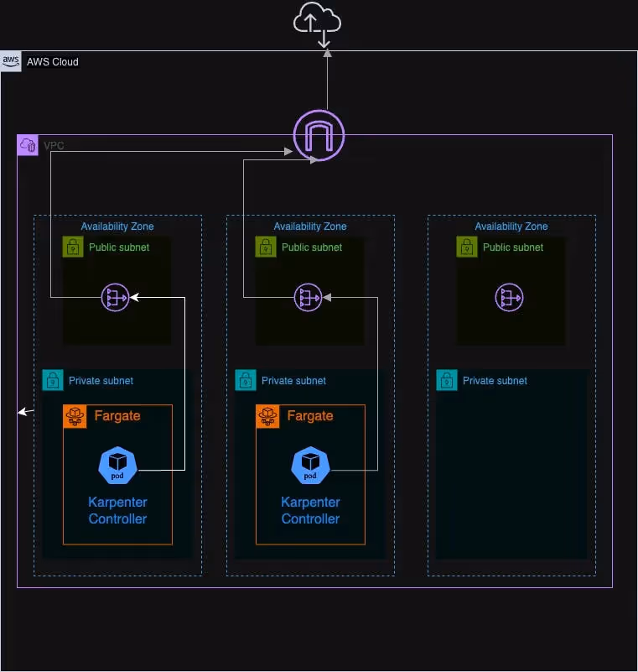Select the AWS logo icon
The width and height of the screenshot is (638, 672).
coord(11,61)
